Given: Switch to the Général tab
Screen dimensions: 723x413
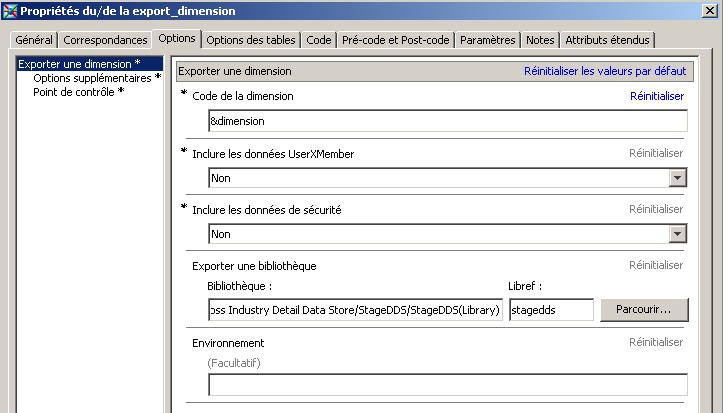Looking at the screenshot, I should click(34, 40).
